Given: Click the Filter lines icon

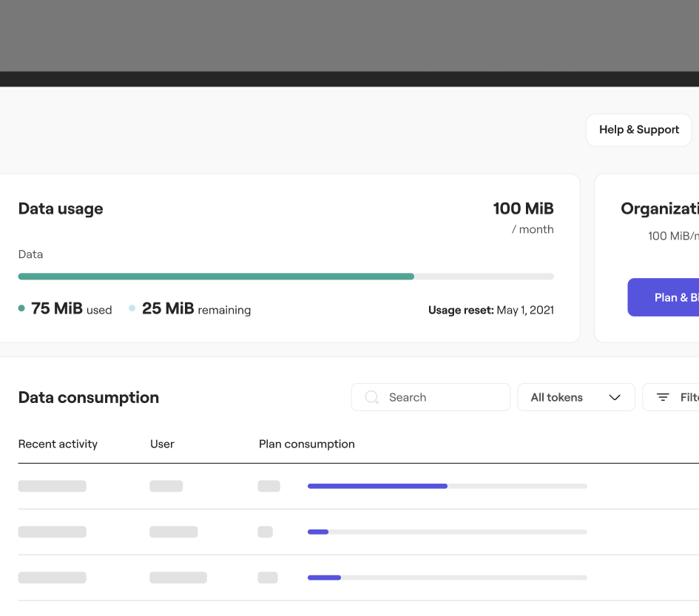Looking at the screenshot, I should pos(663,397).
